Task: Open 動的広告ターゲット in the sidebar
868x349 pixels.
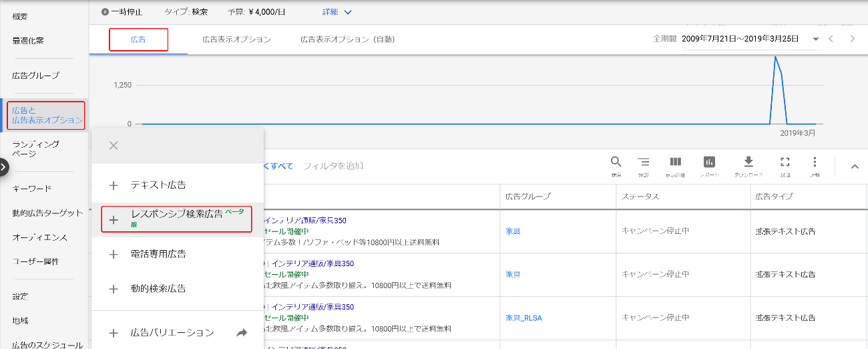Action: point(47,213)
